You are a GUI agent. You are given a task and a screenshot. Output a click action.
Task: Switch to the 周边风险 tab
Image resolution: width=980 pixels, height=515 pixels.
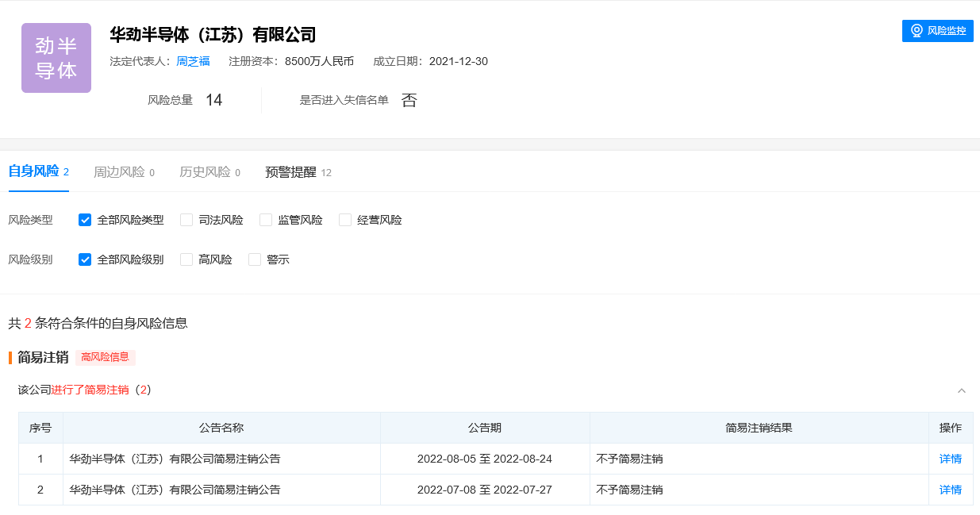(x=124, y=172)
